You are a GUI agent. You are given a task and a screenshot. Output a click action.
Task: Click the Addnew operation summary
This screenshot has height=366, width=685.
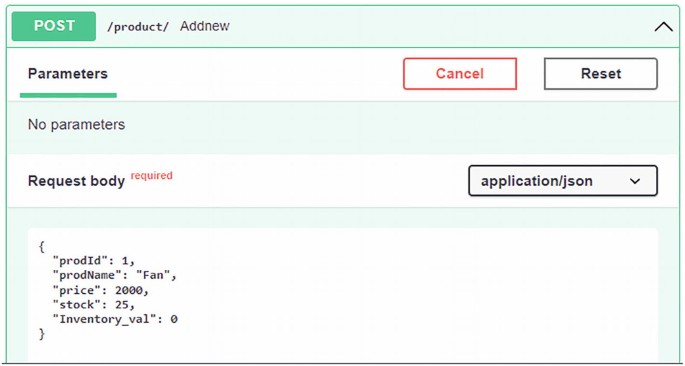pyautogui.click(x=204, y=26)
